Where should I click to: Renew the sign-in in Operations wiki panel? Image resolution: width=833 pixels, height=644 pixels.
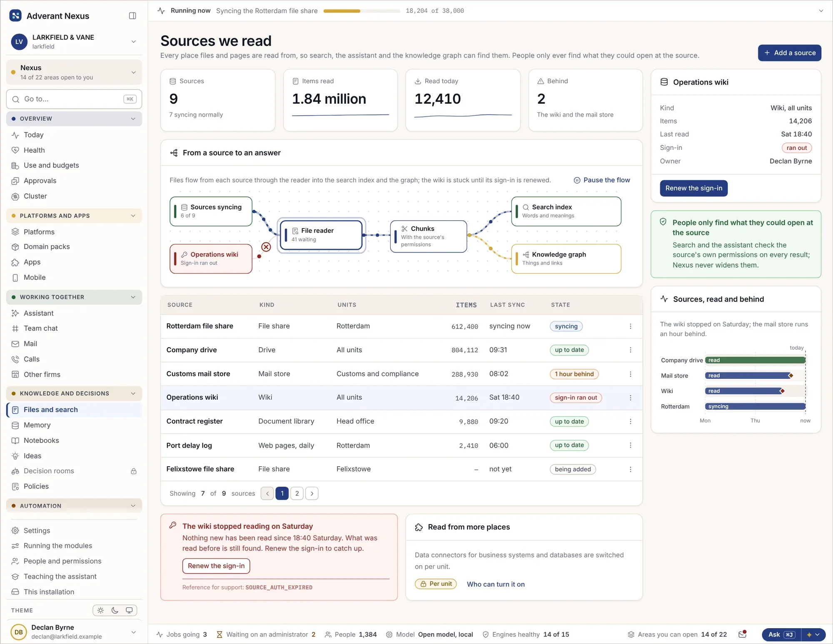693,188
